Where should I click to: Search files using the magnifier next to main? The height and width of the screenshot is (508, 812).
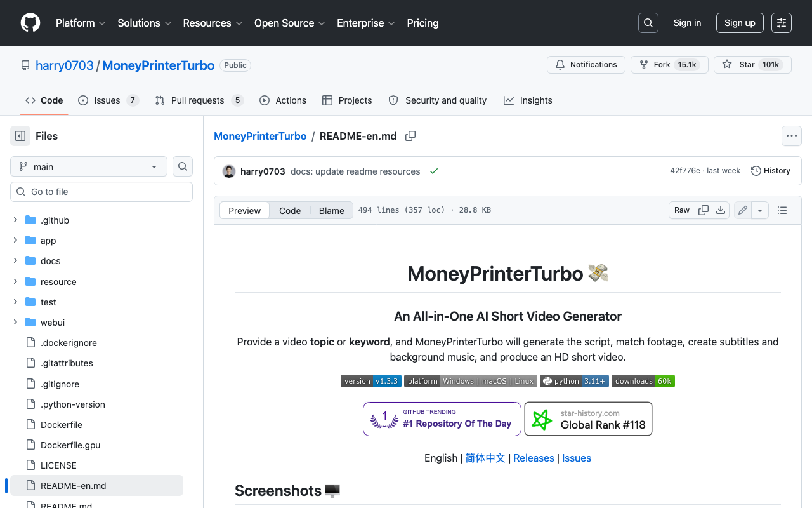click(x=183, y=166)
